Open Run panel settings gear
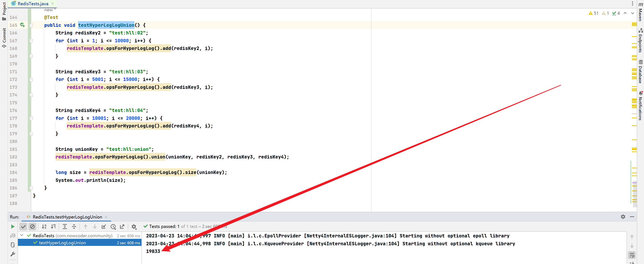Screen dimensions: 644x264 [x=623, y=217]
